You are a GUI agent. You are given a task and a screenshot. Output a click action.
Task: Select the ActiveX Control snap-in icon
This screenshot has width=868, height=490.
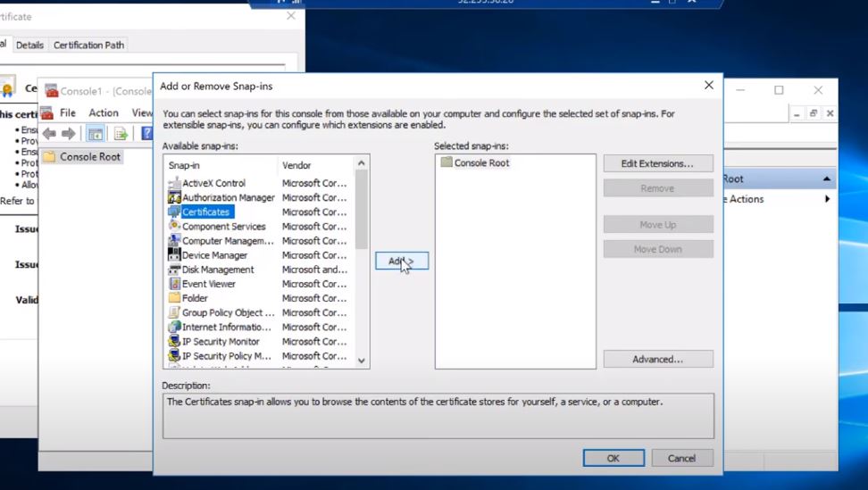pyautogui.click(x=174, y=183)
